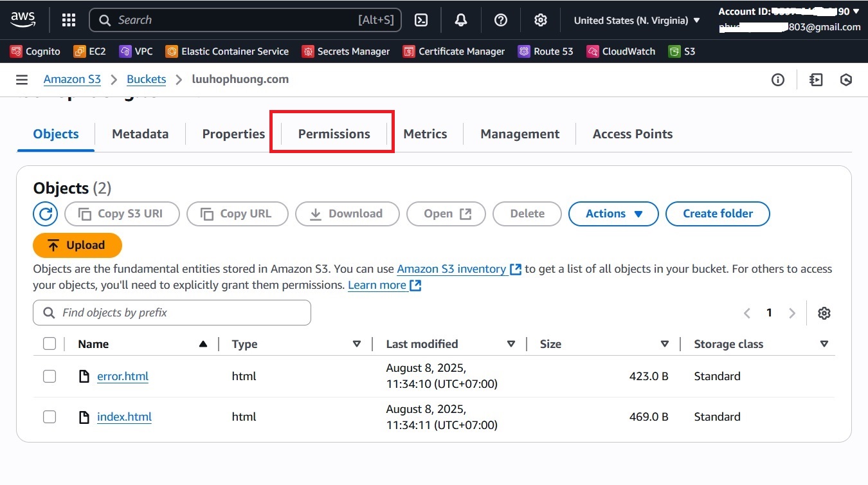Expand the Account ID menu
This screenshot has height=485, width=868.
789,12
